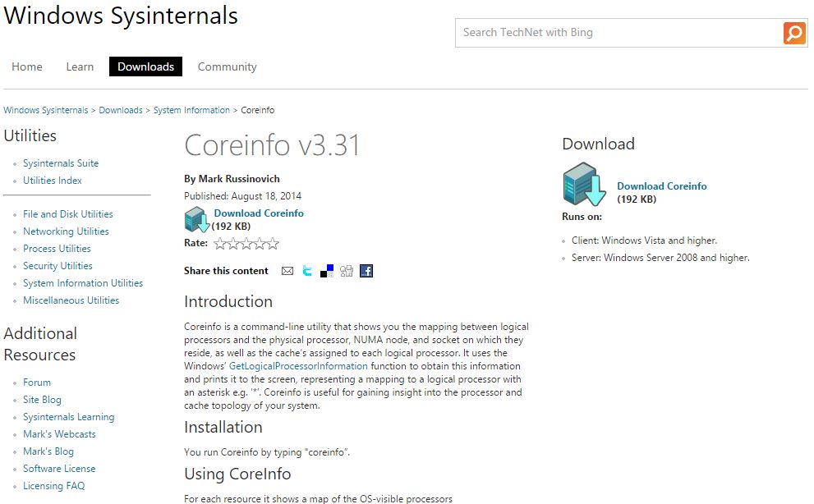Open the System Information breadcrumb link
Image resolution: width=814 pixels, height=504 pixels.
point(191,110)
